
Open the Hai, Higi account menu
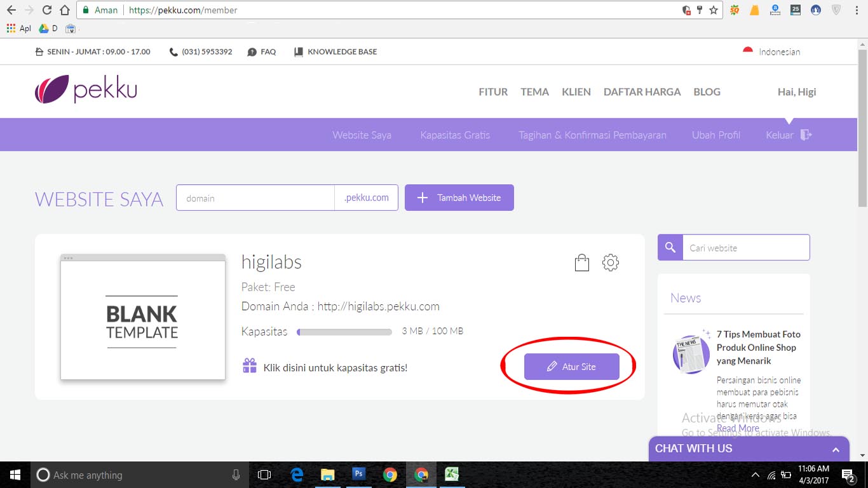coord(797,91)
